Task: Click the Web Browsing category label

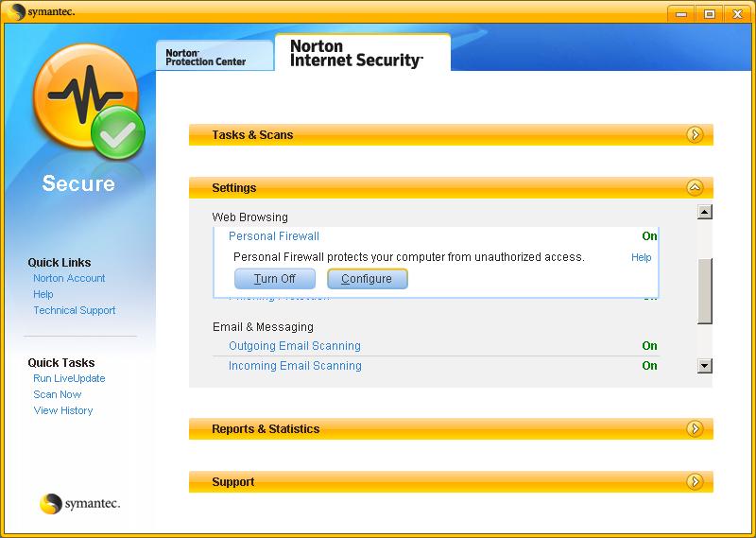Action: pos(249,217)
